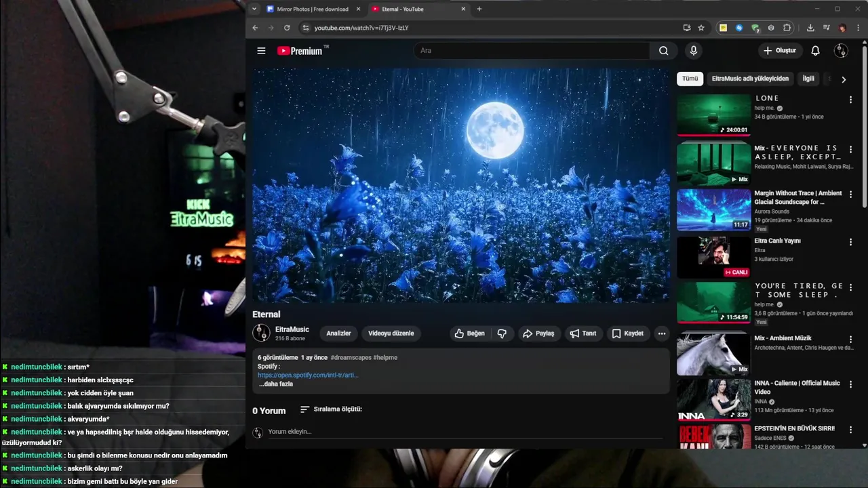The height and width of the screenshot is (488, 868).
Task: Reload the YouTube page
Action: click(x=287, y=28)
